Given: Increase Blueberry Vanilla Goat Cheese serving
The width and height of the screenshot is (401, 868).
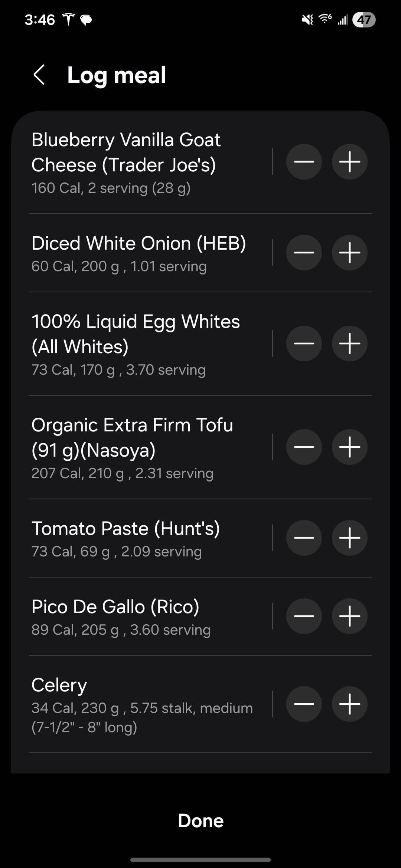Looking at the screenshot, I should [349, 162].
